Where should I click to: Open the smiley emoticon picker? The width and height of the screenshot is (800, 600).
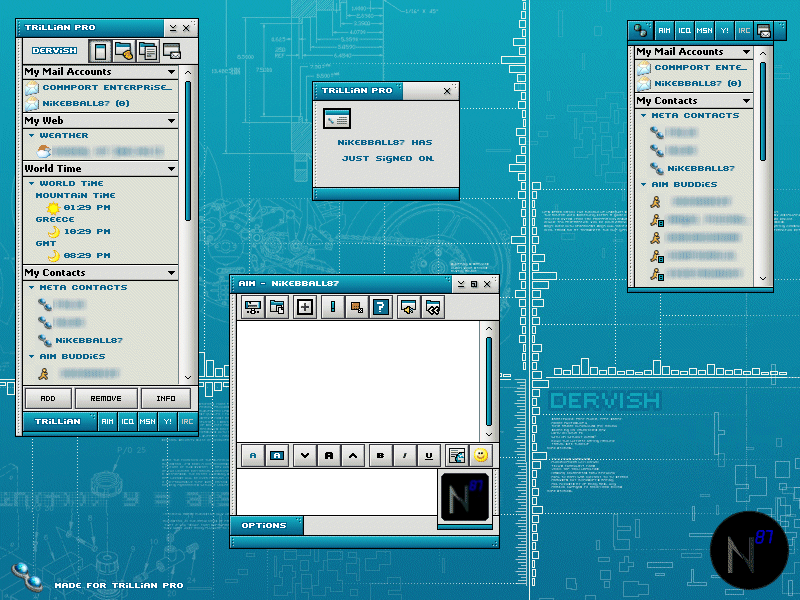click(481, 455)
